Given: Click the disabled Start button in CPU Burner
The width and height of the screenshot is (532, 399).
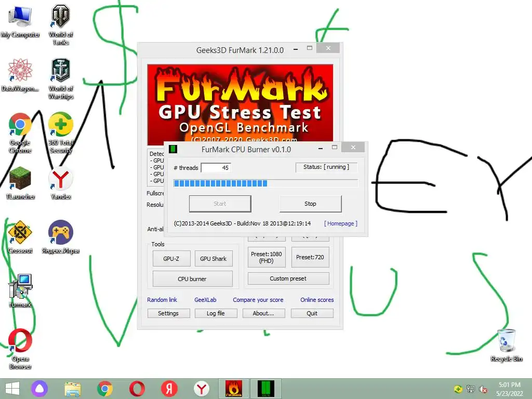Looking at the screenshot, I should 220,204.
